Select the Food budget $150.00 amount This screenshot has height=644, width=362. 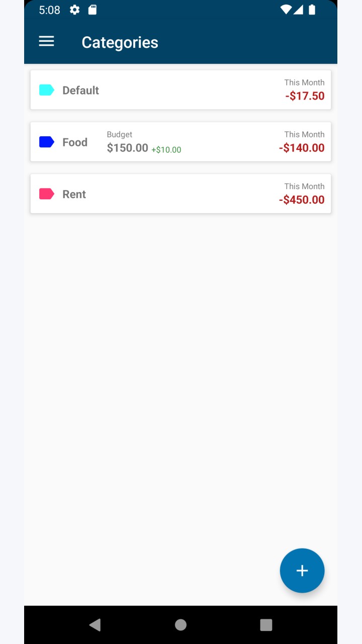tap(128, 148)
